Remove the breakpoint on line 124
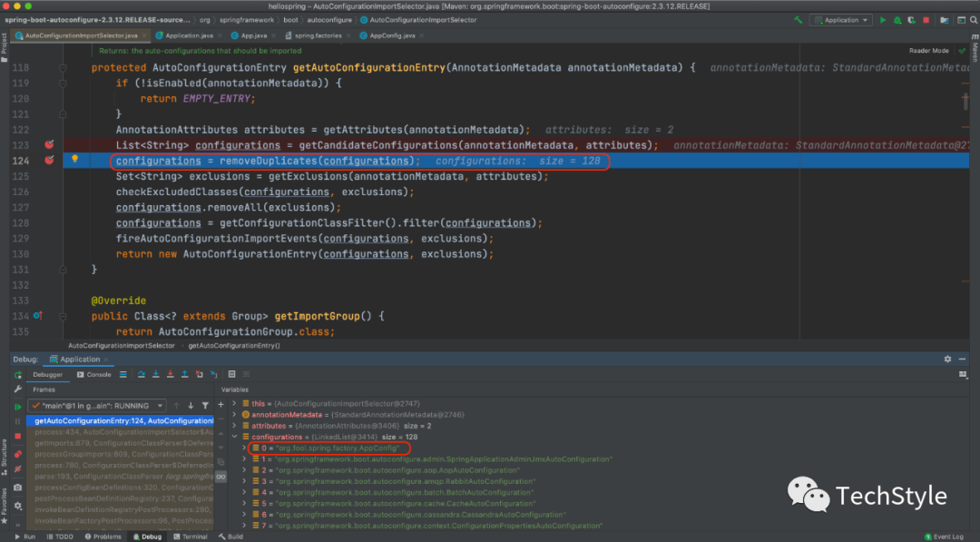Viewport: 980px width, 542px height. tap(49, 161)
